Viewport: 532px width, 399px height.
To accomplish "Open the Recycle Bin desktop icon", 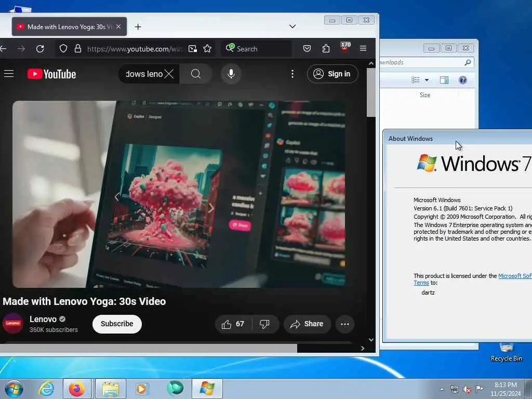I will (x=506, y=352).
